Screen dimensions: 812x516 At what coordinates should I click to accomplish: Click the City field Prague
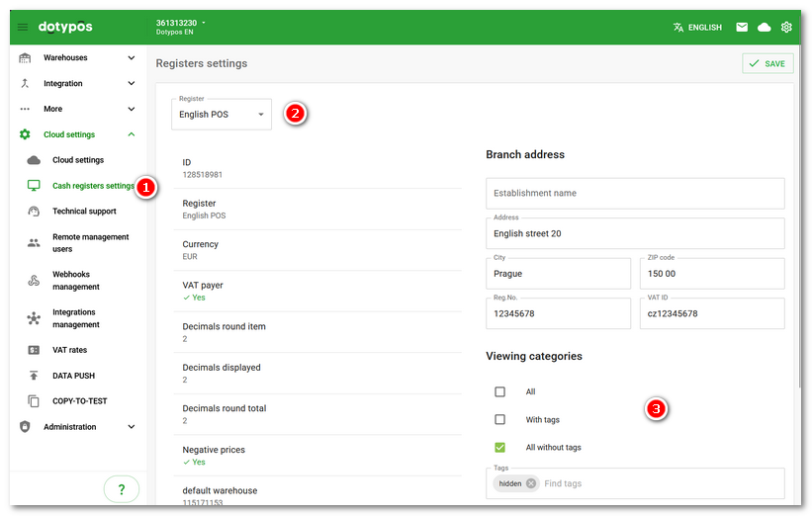[x=558, y=273]
